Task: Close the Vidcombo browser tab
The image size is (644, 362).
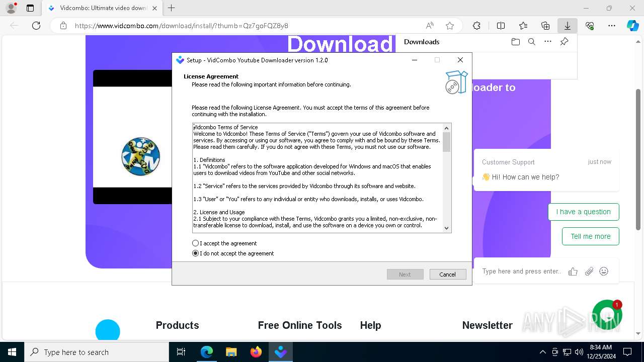Action: pos(154,8)
